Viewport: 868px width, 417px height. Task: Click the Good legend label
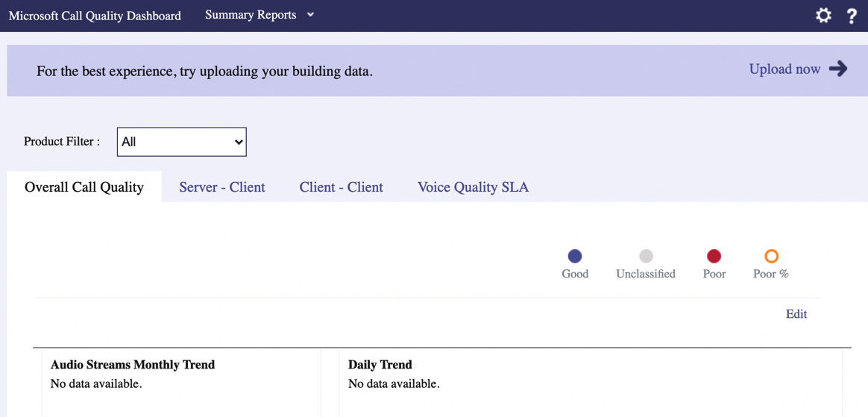[x=575, y=274]
